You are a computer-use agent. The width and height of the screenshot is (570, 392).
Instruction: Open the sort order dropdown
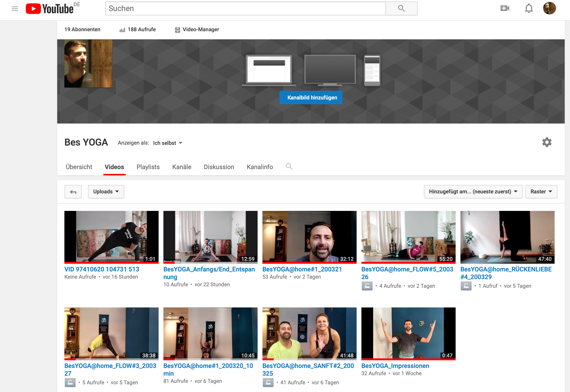pos(473,192)
